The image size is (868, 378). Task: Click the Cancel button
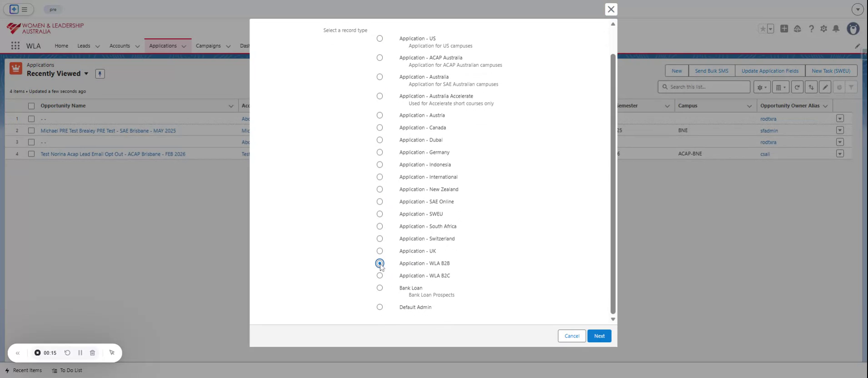572,336
